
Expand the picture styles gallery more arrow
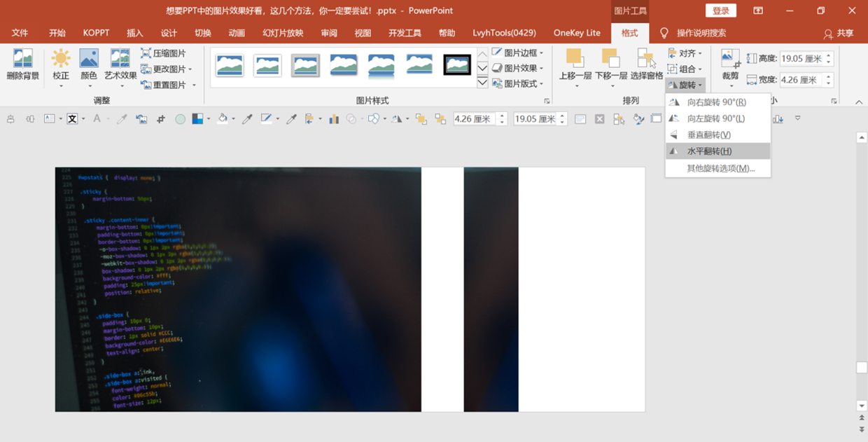(482, 83)
